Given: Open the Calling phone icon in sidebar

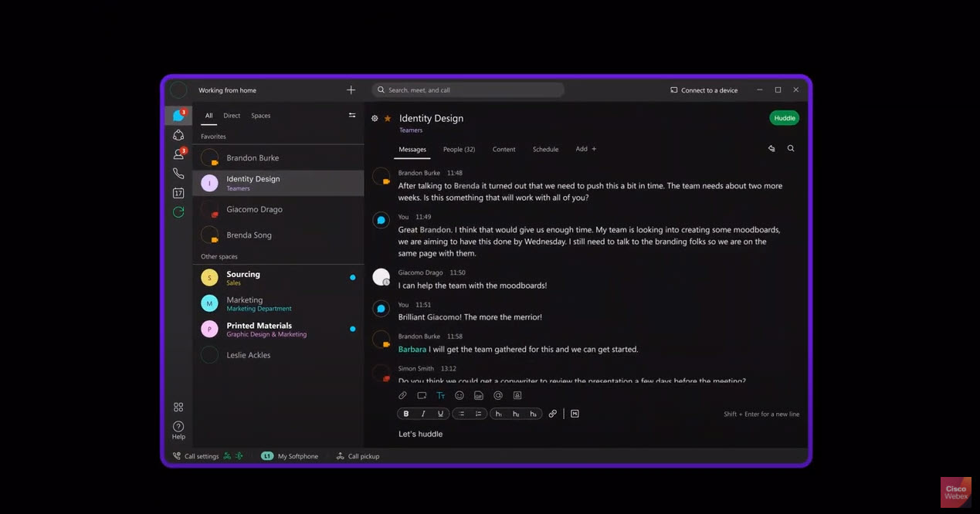Looking at the screenshot, I should coord(178,174).
